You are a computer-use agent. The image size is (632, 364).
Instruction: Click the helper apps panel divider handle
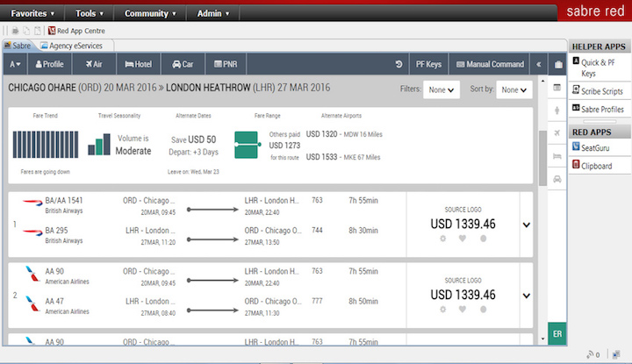click(x=600, y=121)
